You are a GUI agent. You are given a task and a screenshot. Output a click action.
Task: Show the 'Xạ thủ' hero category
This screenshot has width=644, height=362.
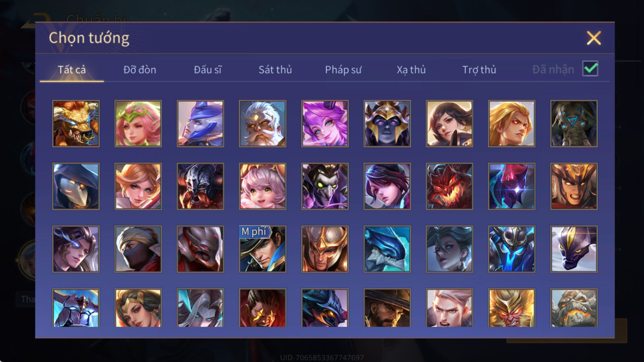click(x=411, y=70)
